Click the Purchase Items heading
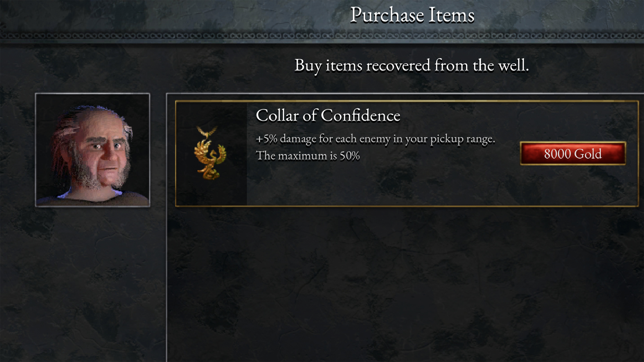This screenshot has height=362, width=644. pyautogui.click(x=412, y=15)
